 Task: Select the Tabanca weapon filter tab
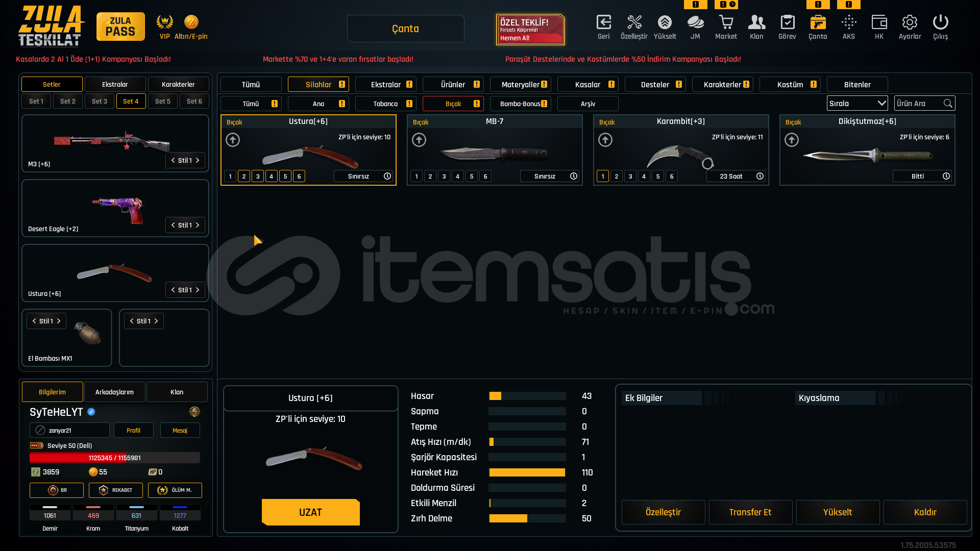[x=385, y=104]
